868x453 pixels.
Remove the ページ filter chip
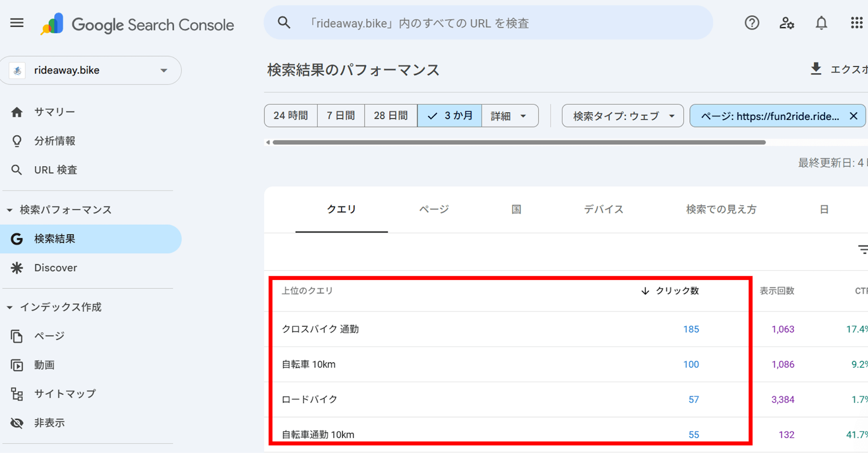853,116
